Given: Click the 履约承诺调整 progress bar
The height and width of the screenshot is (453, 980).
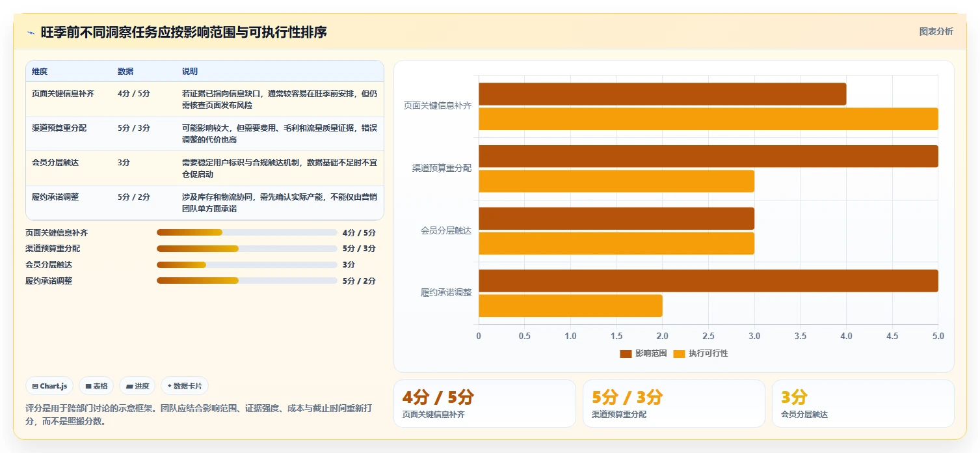Looking at the screenshot, I should 247,281.
